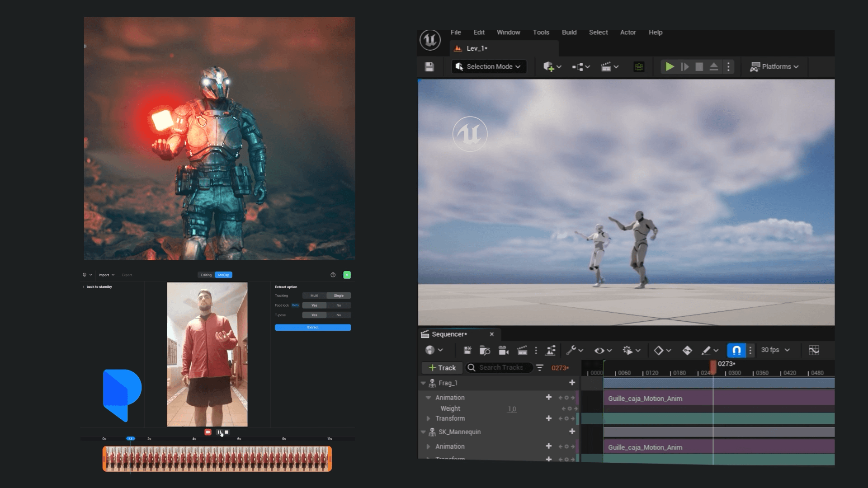Viewport: 868px width, 488px height.
Task: Set Foot lock option to No
Action: coord(339,305)
